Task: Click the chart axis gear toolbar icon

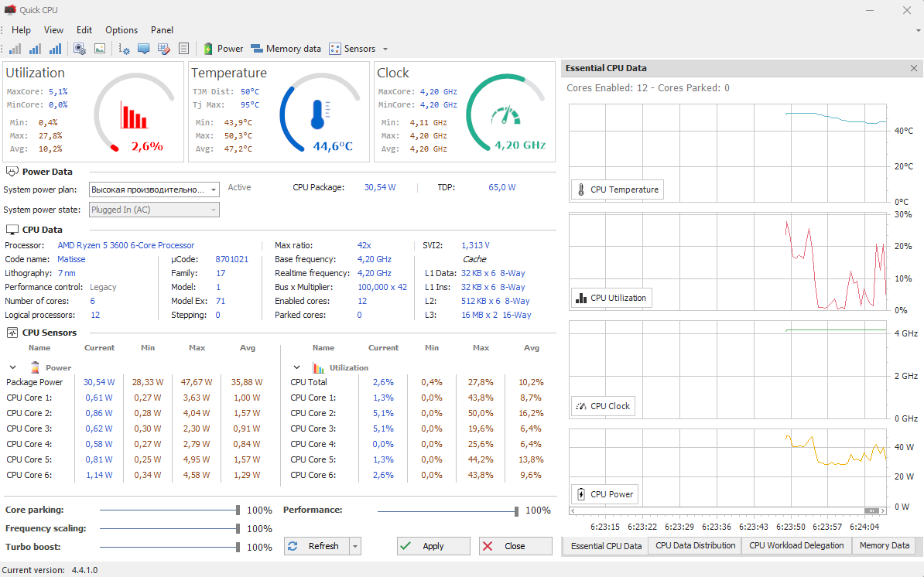Action: [x=124, y=49]
